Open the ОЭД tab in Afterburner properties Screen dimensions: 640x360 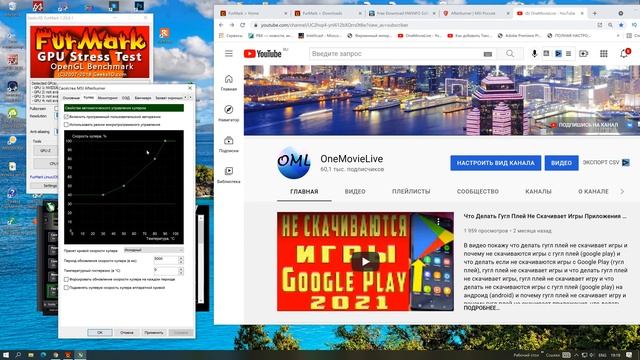pos(126,98)
